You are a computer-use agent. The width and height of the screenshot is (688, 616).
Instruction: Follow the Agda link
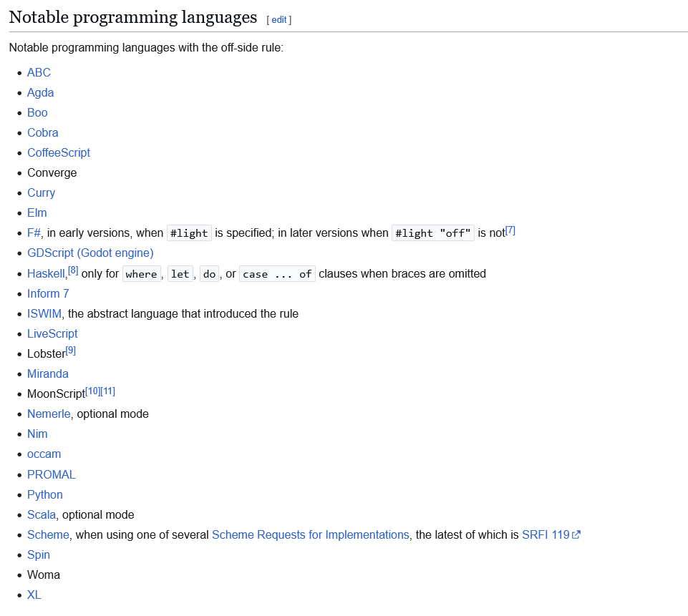tap(40, 92)
